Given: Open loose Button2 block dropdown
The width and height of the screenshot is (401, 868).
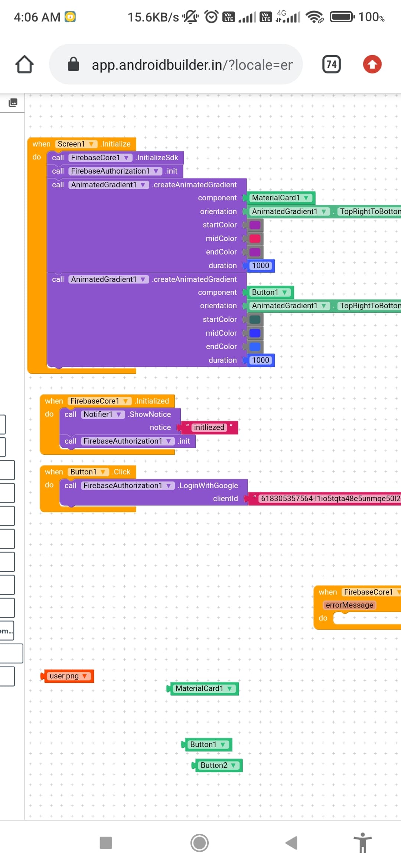Looking at the screenshot, I should click(218, 765).
